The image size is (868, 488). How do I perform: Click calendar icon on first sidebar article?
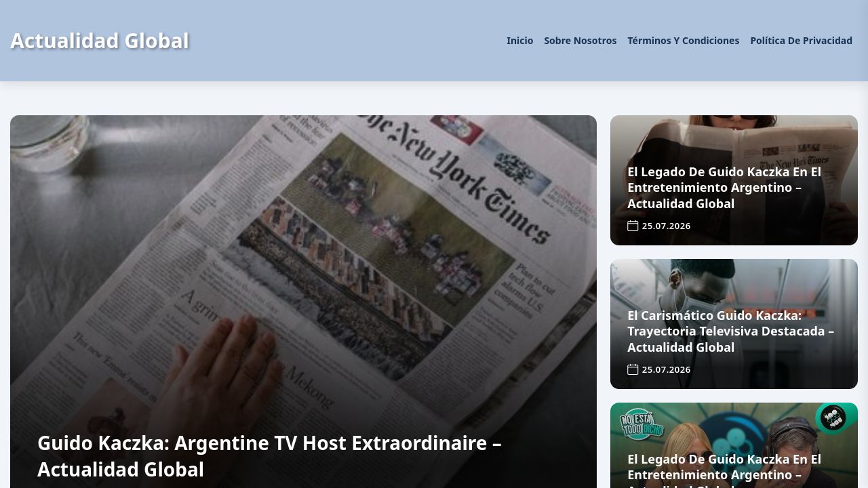pos(633,226)
